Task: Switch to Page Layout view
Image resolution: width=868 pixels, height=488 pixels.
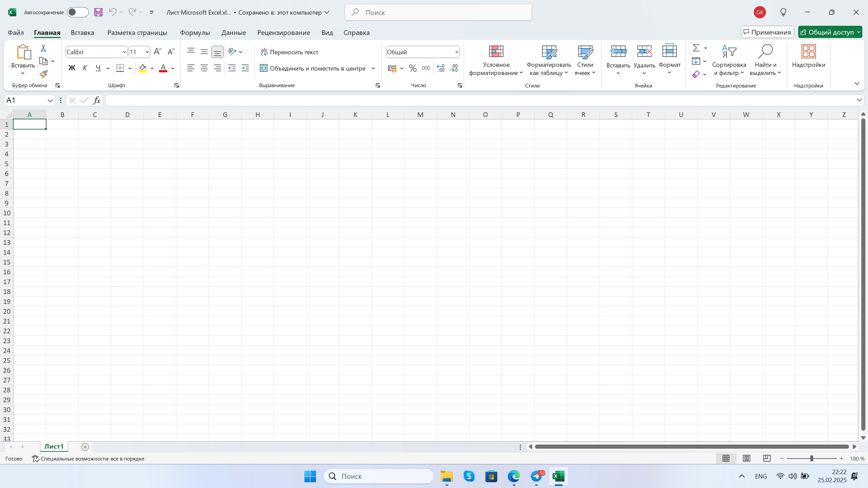Action: click(x=746, y=458)
